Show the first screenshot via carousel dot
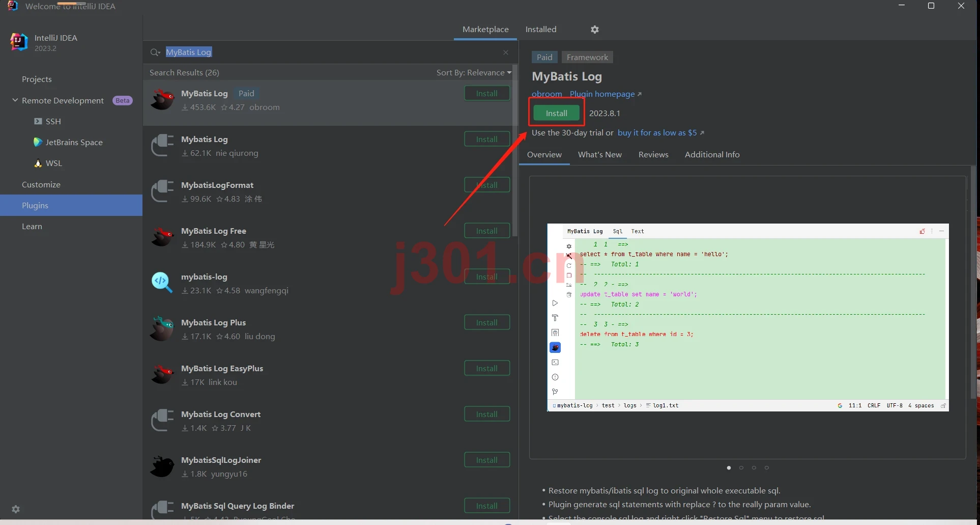 coord(729,467)
